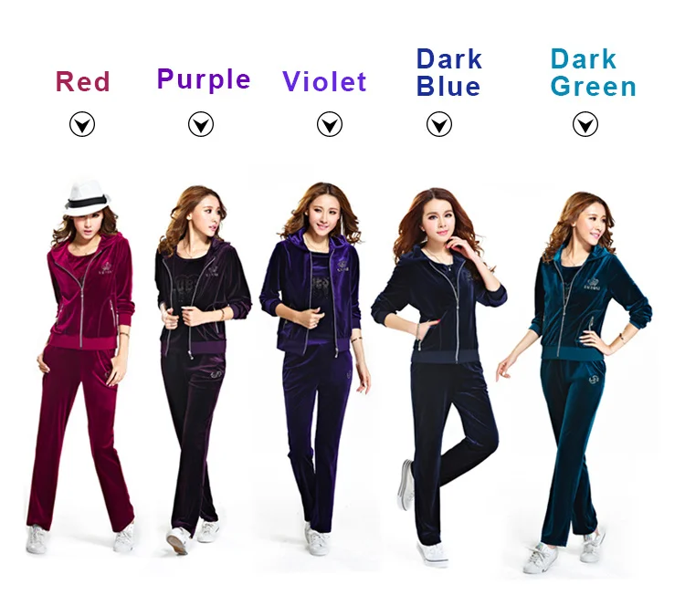Screen dimensions: 685x616
Task: Click the arrow icon under Dark Blue
Action: click(x=439, y=124)
